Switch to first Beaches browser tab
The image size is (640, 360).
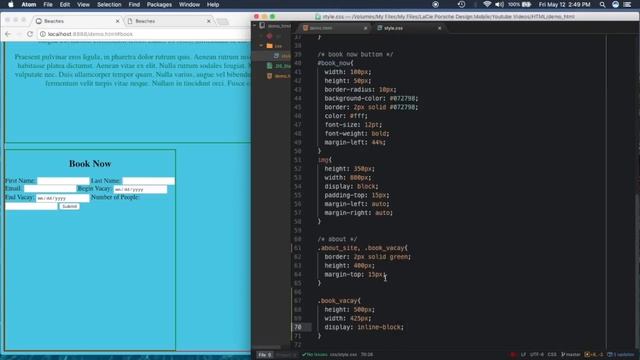pyautogui.click(x=76, y=21)
